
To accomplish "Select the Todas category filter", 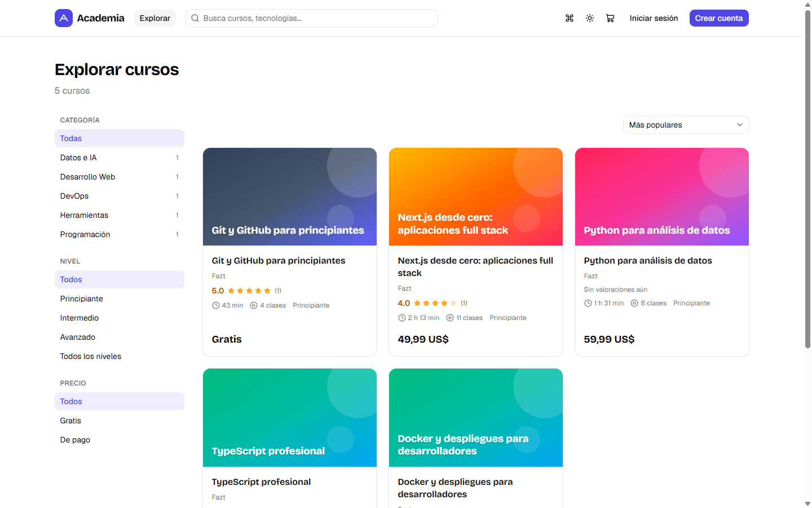I will click(120, 138).
